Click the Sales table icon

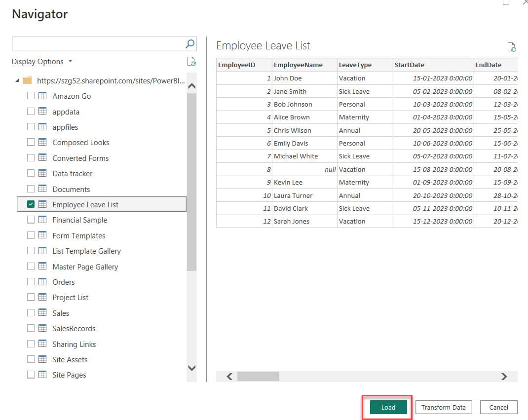pos(42,312)
